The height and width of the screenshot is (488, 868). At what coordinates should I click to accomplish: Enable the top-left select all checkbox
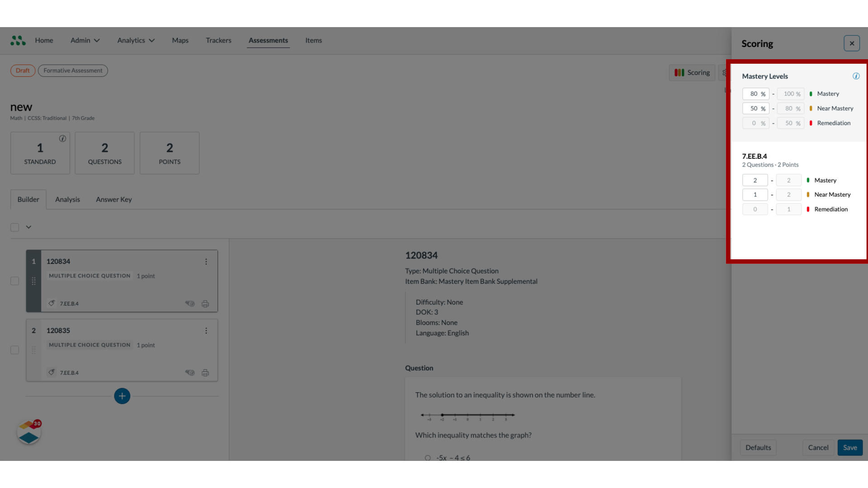[14, 227]
